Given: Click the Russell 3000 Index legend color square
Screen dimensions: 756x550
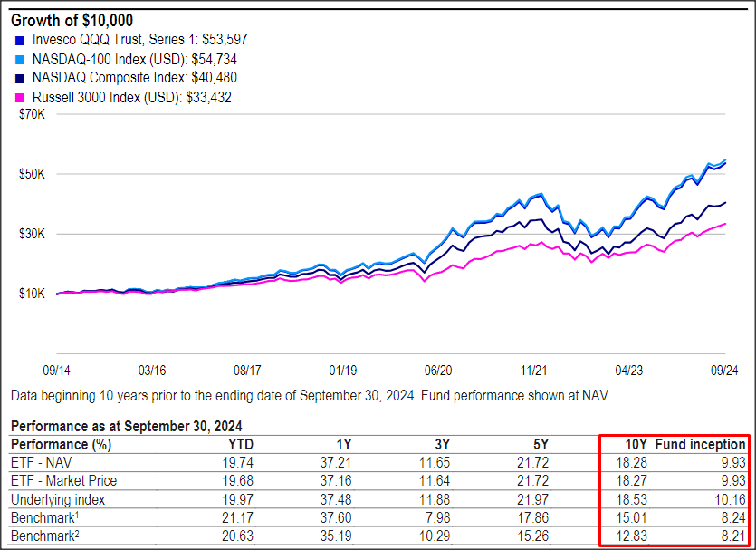Looking at the screenshot, I should coord(20,98).
